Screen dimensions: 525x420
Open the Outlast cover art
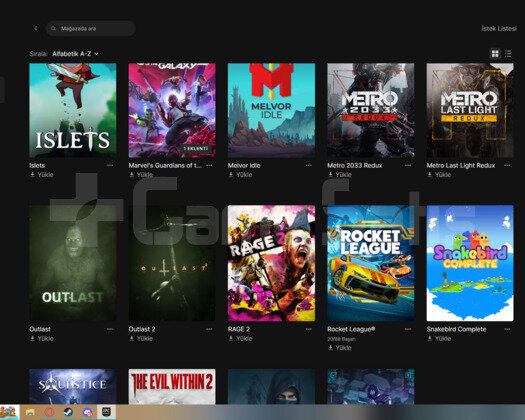(x=73, y=263)
